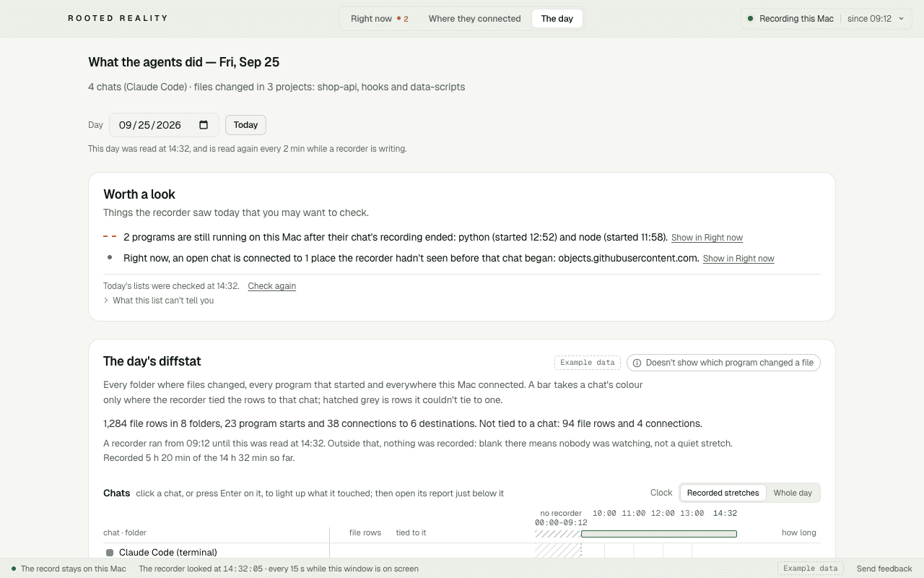Click the 10:00 timeline label
The image size is (924, 578).
pos(604,514)
